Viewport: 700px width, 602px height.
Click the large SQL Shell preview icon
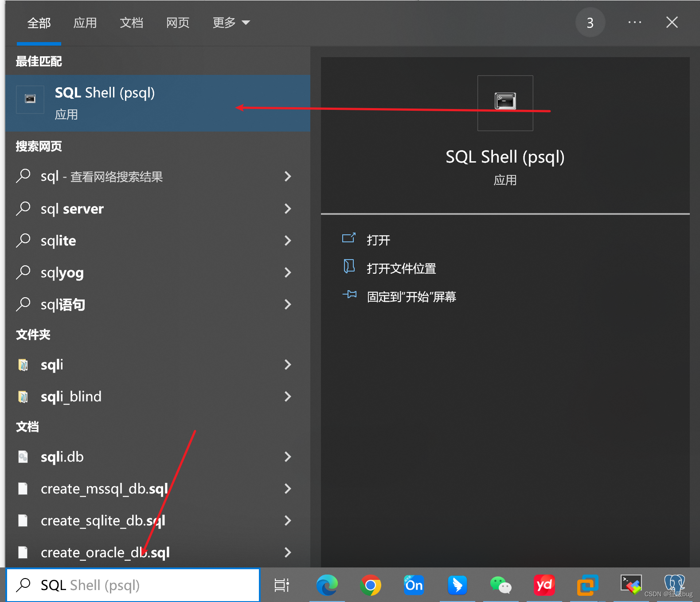pyautogui.click(x=505, y=103)
